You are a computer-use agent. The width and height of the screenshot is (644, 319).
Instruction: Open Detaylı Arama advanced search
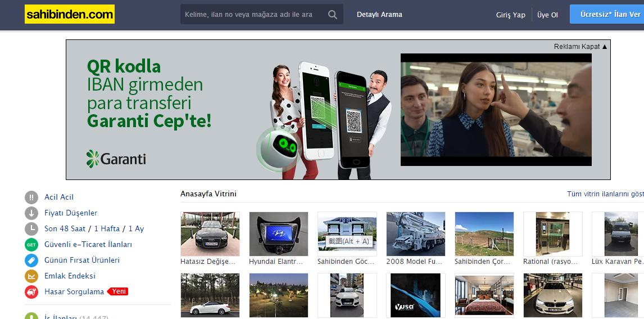[379, 15]
